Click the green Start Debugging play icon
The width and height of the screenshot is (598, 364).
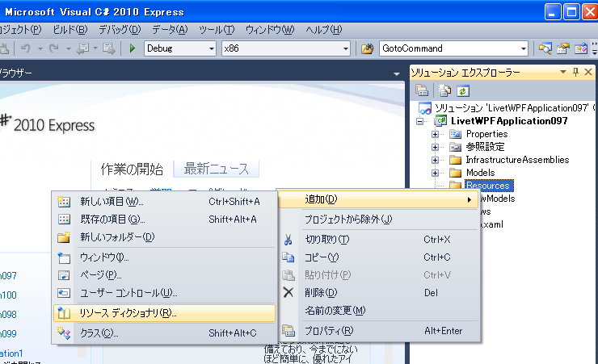pyautogui.click(x=133, y=48)
